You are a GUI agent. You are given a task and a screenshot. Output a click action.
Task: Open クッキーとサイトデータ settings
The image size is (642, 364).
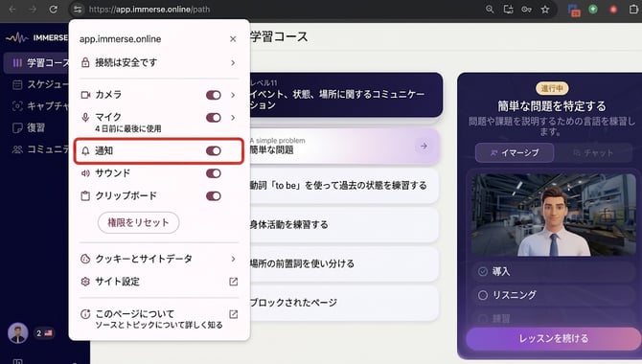[x=159, y=259]
